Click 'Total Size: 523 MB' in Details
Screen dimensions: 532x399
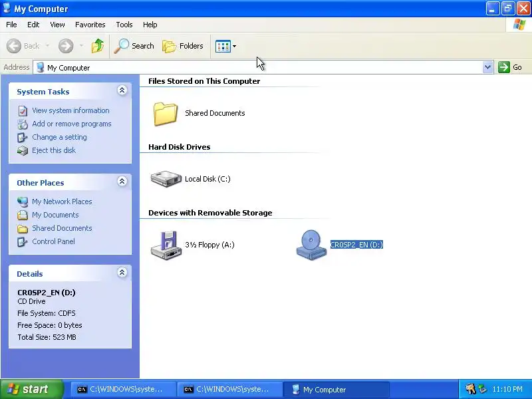pos(47,337)
